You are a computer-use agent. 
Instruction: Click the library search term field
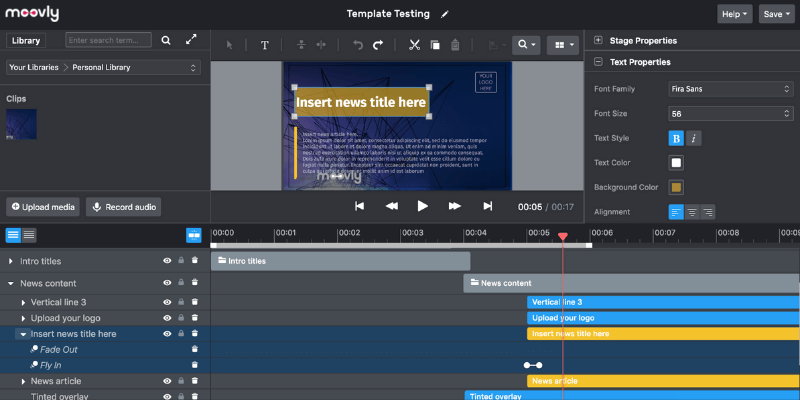(x=108, y=40)
